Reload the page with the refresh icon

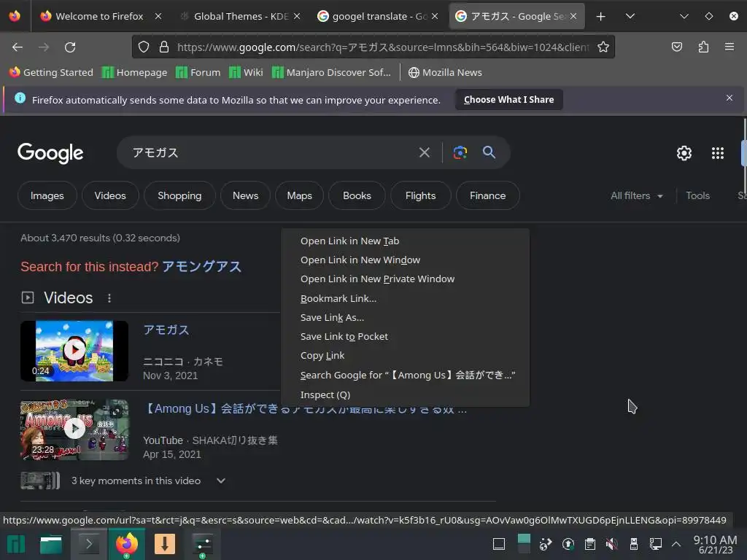tap(70, 47)
